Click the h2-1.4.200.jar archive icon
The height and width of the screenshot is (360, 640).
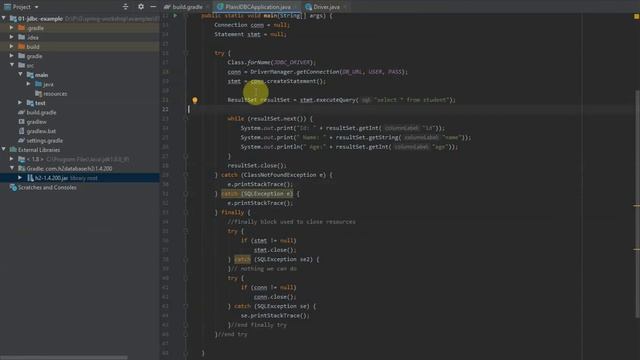click(30, 178)
